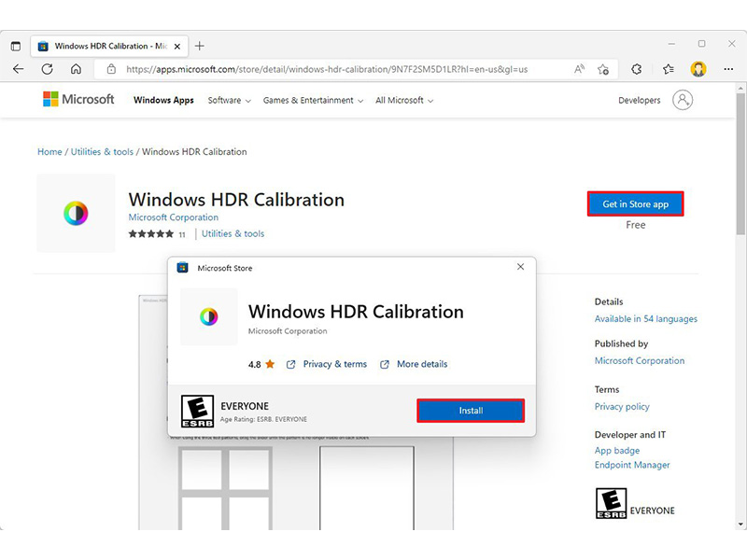Screen dimensions: 747x560
Task: Open Microsoft Corporation publisher link under title
Action: point(174,217)
